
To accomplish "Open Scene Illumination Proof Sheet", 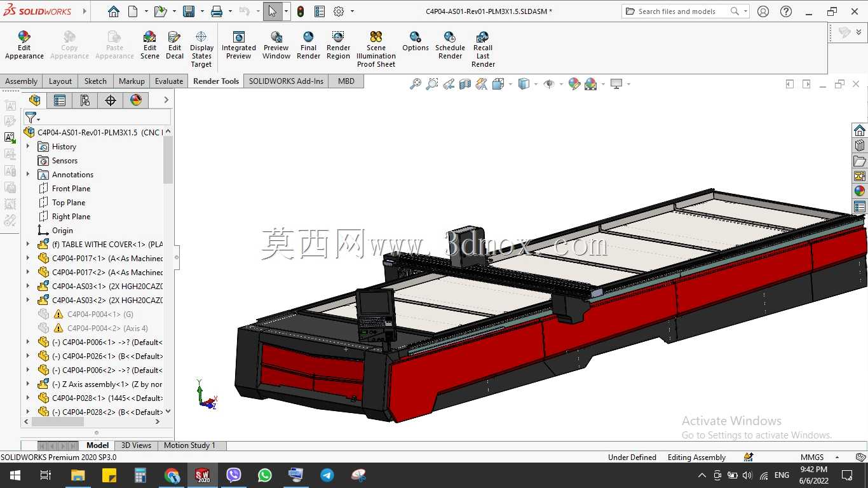I will coord(376,50).
